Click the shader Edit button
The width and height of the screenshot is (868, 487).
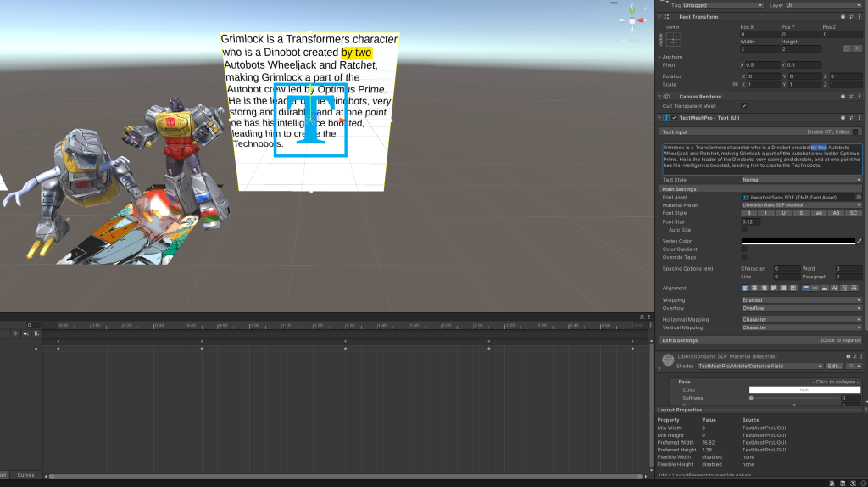[835, 366]
